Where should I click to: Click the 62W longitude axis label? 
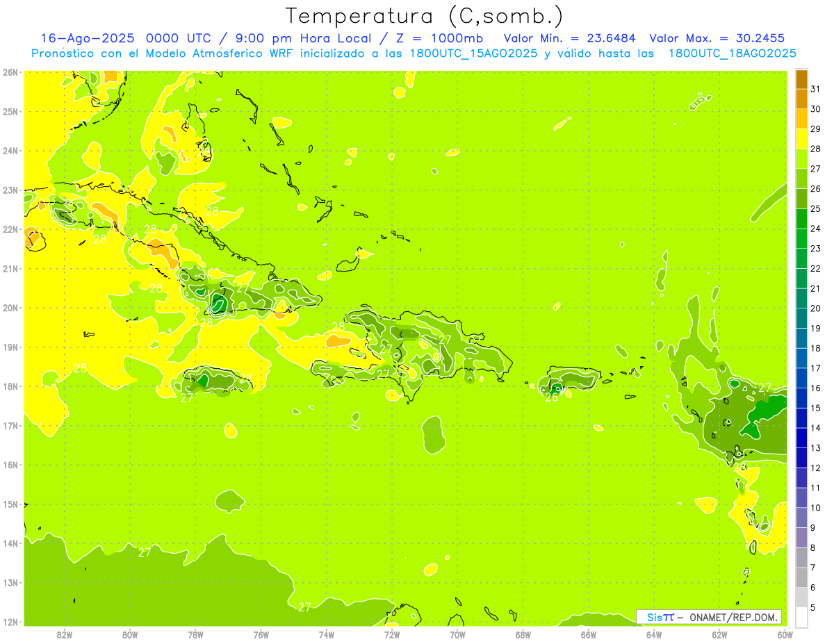719,634
